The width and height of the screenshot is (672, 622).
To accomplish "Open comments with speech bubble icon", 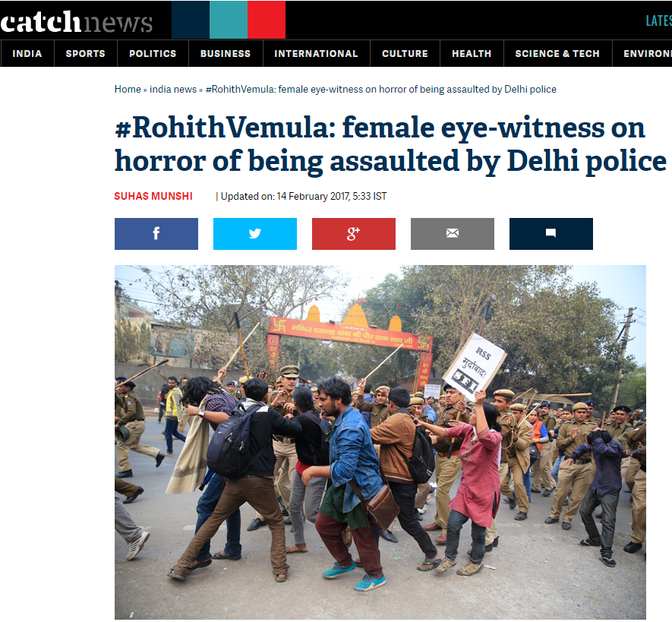I will click(551, 234).
